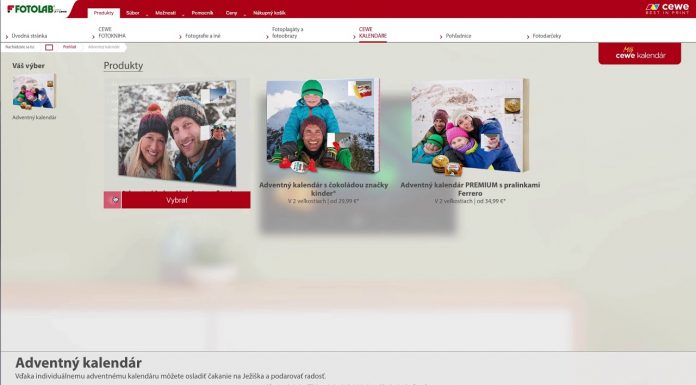Click the 'Adventný kalendár' label under Váš výber

(x=34, y=118)
